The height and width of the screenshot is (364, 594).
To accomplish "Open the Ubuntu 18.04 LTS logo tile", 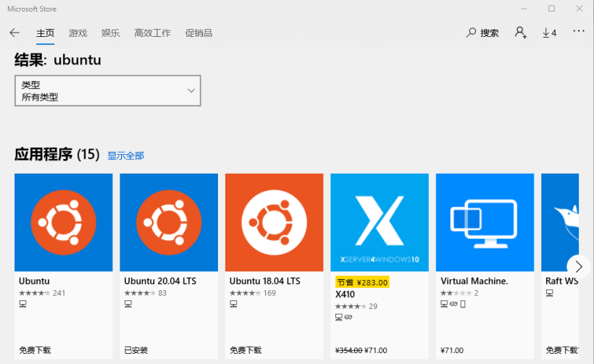I will pos(274,222).
